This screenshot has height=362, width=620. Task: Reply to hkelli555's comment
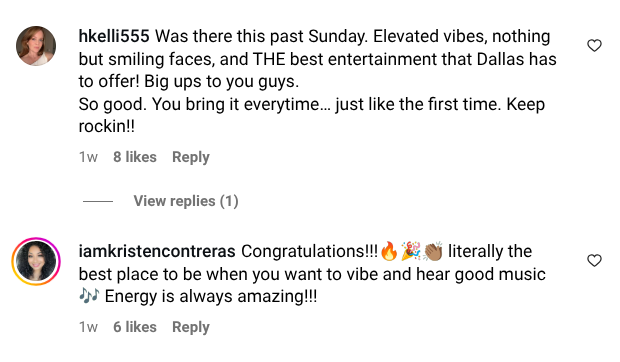click(191, 157)
